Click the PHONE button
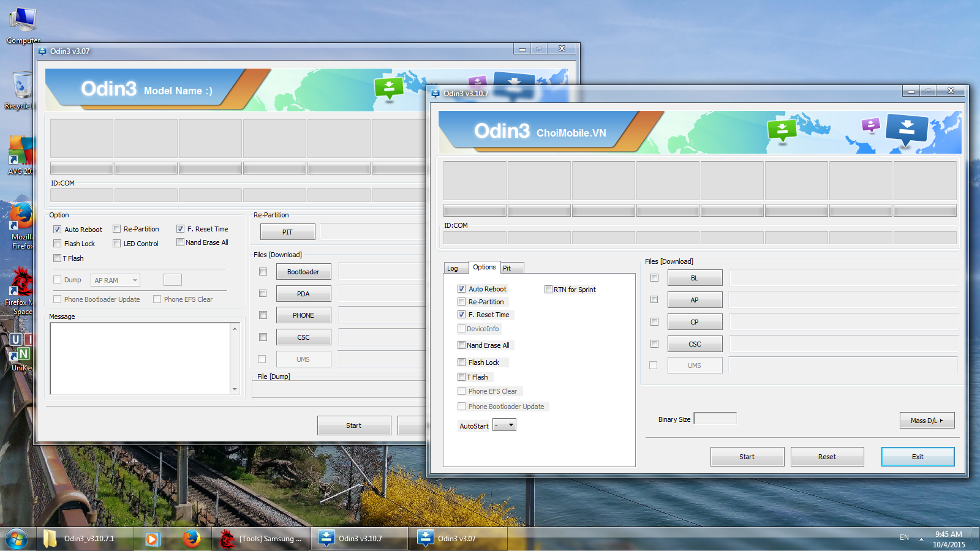 pos(304,315)
